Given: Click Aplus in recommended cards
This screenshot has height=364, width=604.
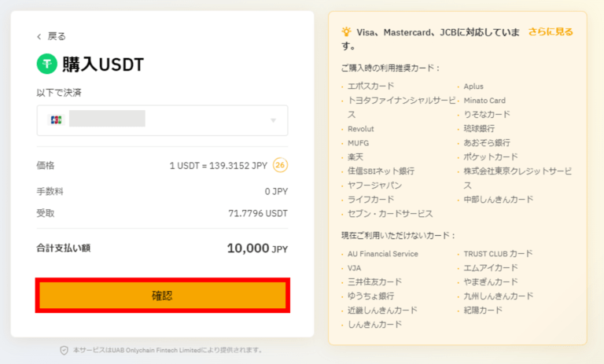Looking at the screenshot, I should coord(473,86).
